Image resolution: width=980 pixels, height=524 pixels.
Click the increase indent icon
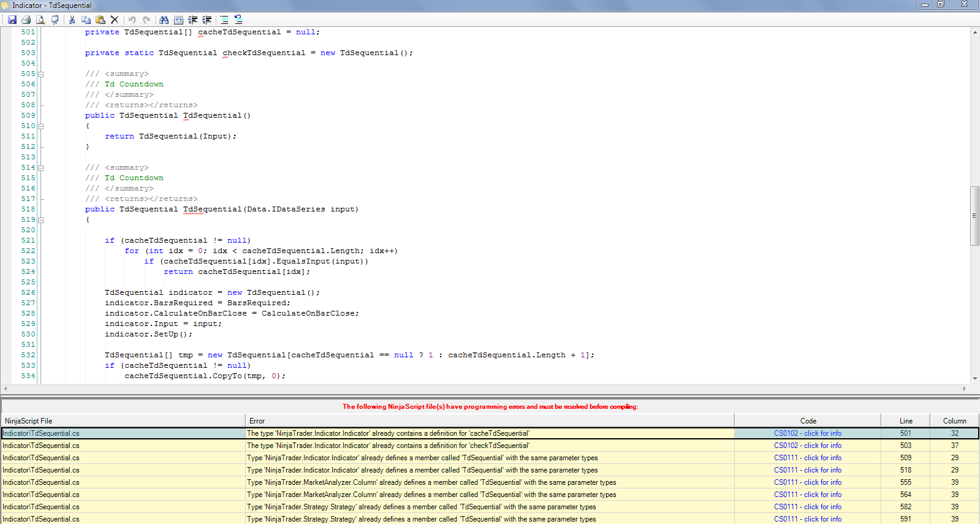[x=207, y=20]
